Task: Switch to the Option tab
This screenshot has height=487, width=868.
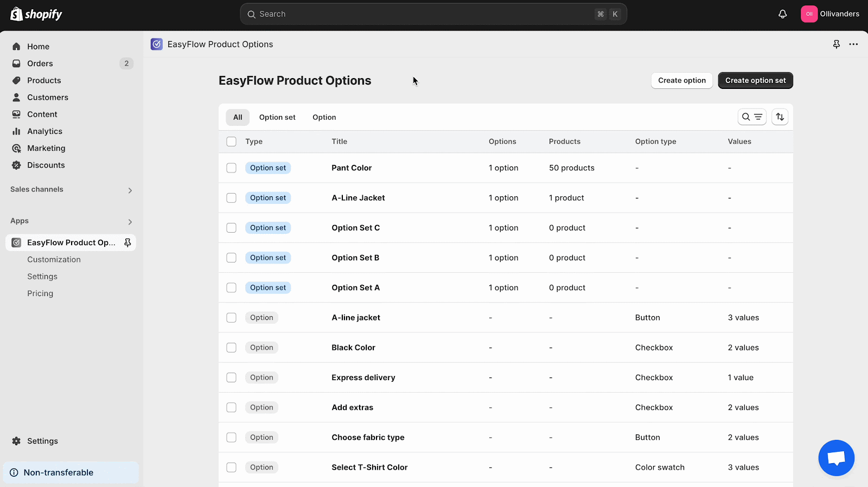Action: coord(324,117)
